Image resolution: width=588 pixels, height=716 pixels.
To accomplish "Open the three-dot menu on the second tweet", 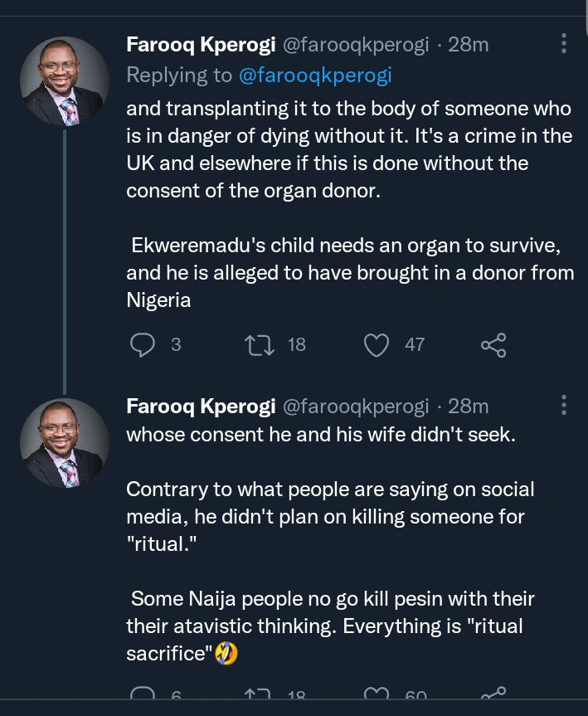I will click(x=564, y=406).
